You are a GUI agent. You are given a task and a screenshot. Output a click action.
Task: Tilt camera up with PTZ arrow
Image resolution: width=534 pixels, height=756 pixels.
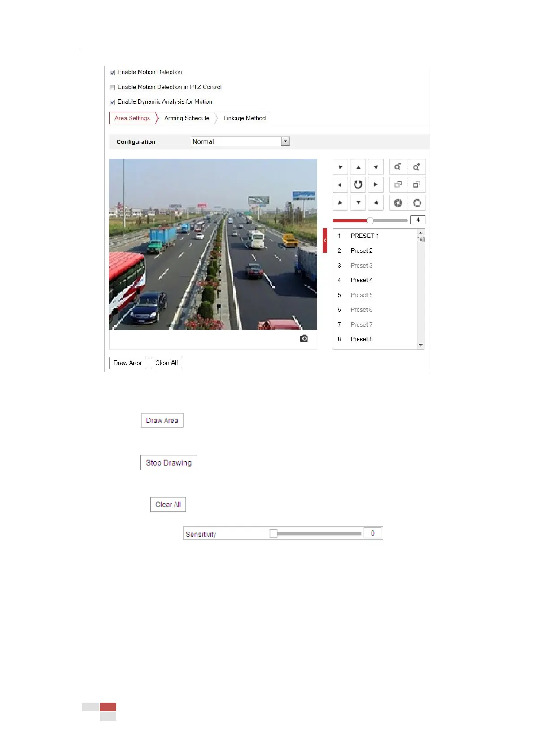tap(358, 167)
